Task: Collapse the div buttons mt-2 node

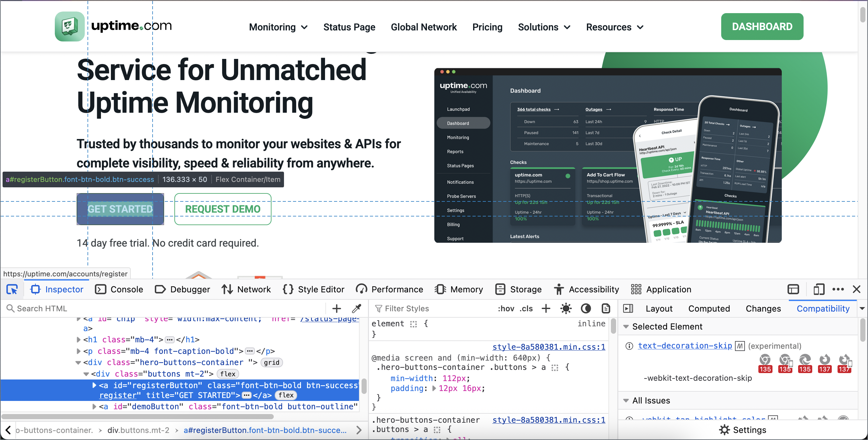Action: (x=86, y=374)
